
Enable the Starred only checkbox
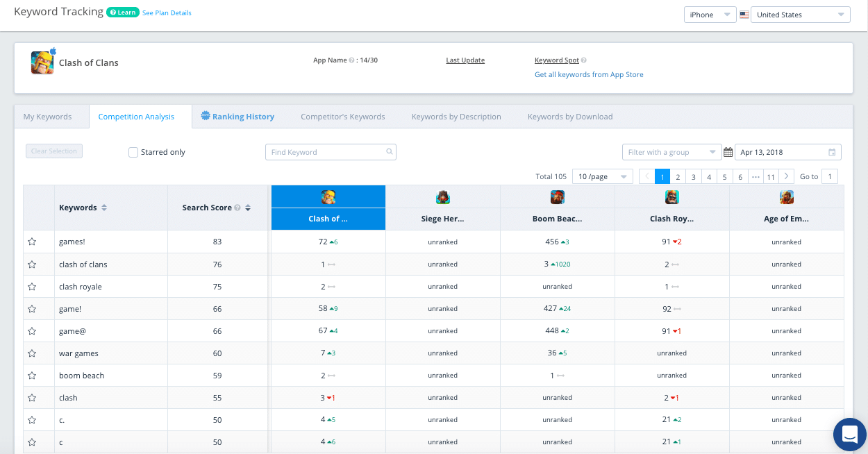tap(133, 152)
